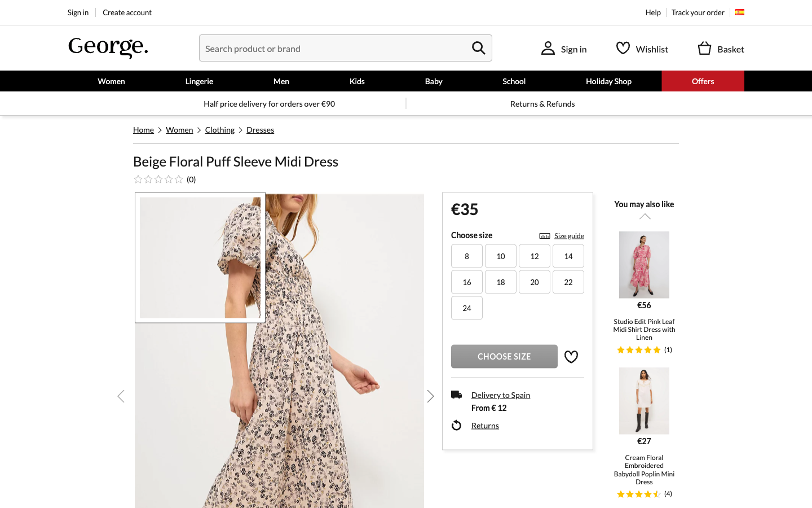Select size 14
The height and width of the screenshot is (508, 812).
[x=568, y=256]
